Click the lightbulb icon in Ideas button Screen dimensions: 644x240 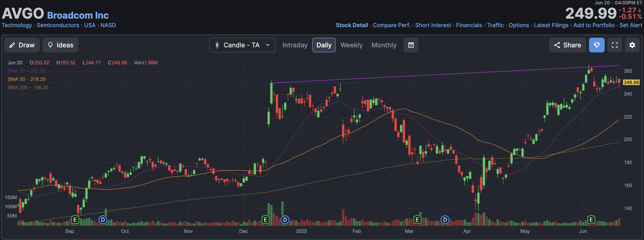[x=50, y=45]
